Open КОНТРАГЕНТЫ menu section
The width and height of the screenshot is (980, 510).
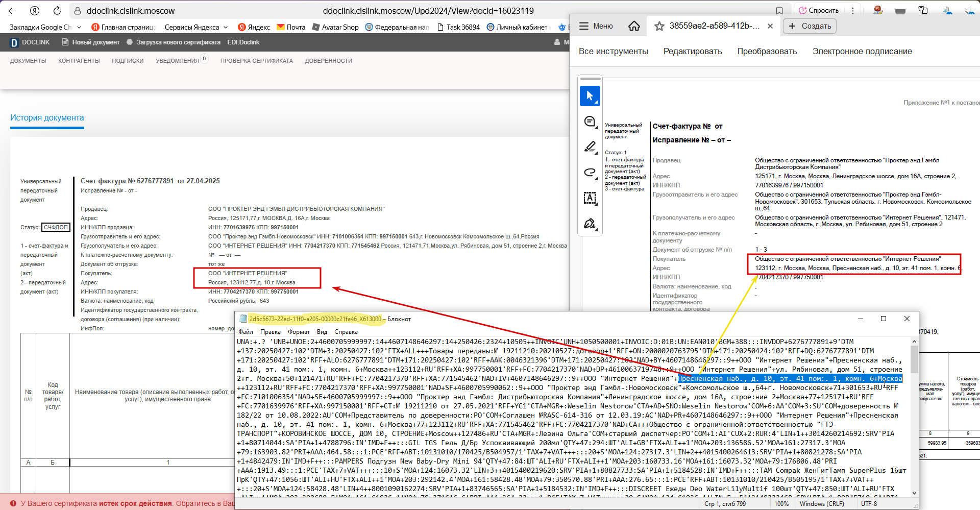click(x=79, y=61)
